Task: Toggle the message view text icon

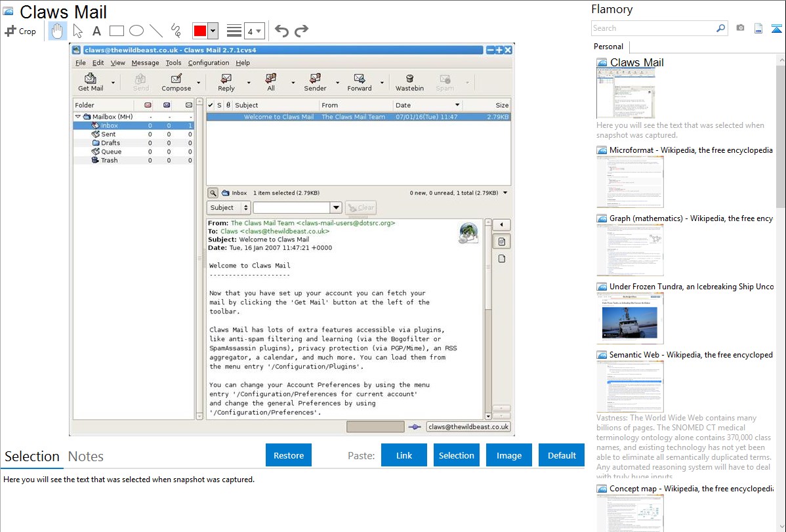Action: 501,241
